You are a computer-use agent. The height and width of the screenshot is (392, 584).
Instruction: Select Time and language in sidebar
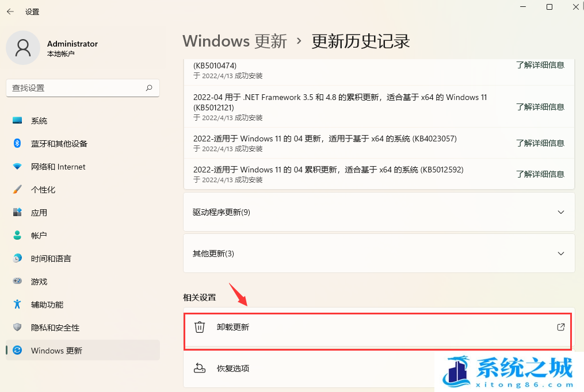(51, 259)
